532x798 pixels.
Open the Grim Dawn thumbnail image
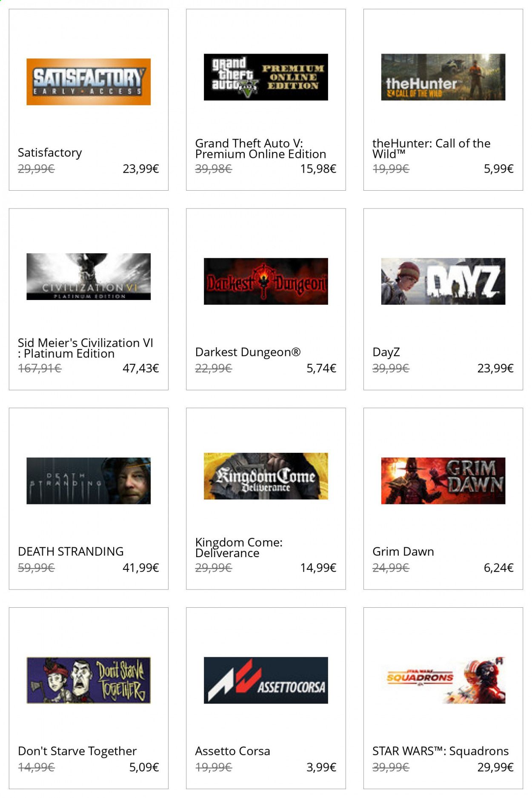(443, 481)
